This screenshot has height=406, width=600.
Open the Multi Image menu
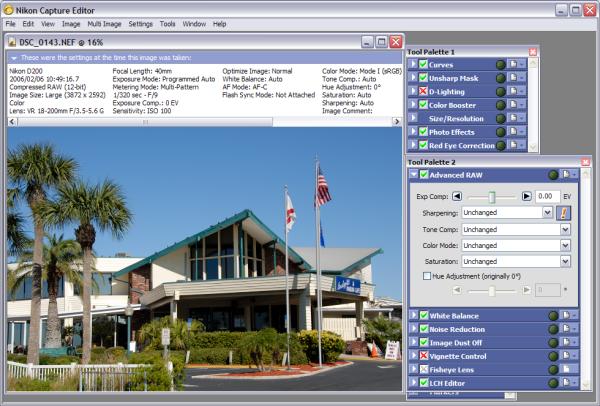[x=105, y=23]
